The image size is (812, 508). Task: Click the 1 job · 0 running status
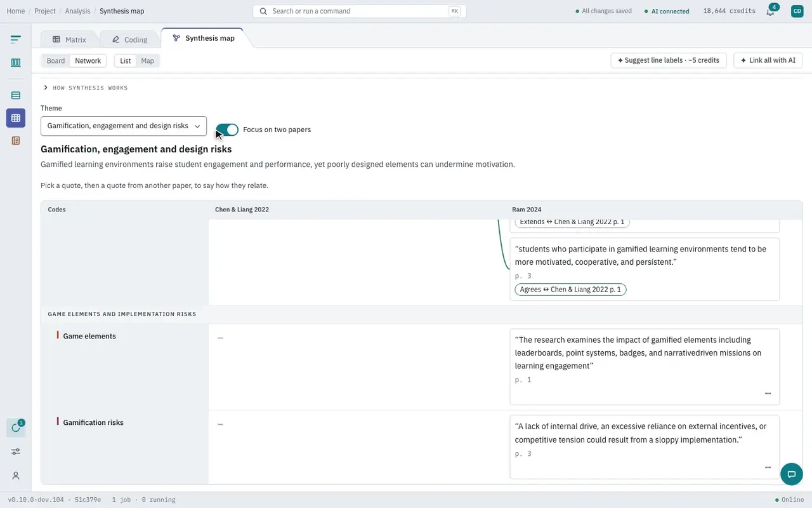[x=143, y=500]
